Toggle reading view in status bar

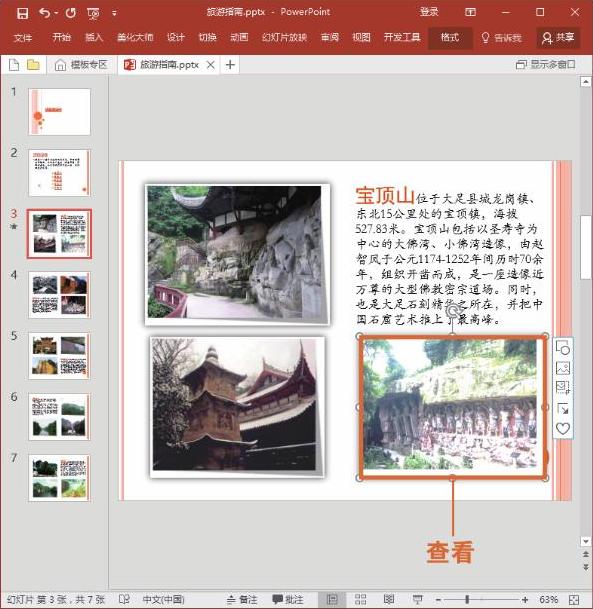[389, 599]
